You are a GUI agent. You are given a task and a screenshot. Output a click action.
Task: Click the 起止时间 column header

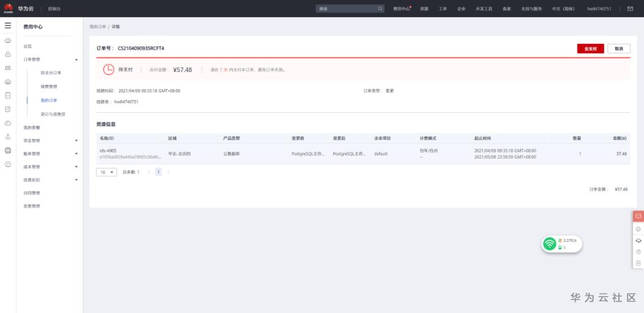[x=482, y=139]
